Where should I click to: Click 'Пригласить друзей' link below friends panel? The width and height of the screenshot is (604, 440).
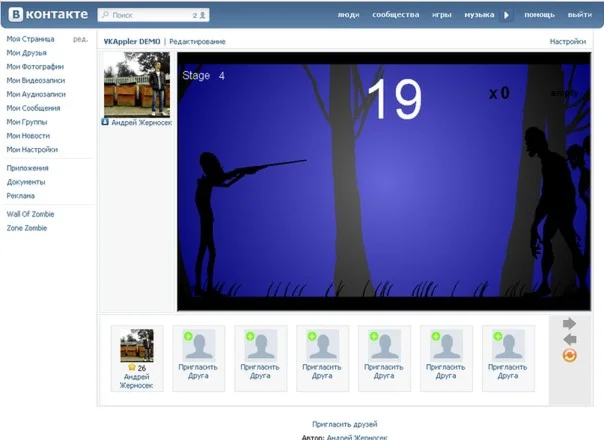[x=344, y=424]
